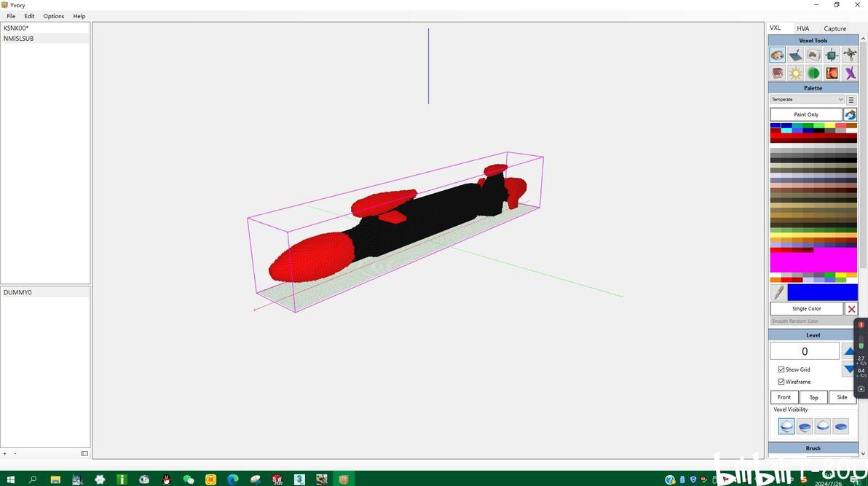Clear color mode with red X

(851, 309)
